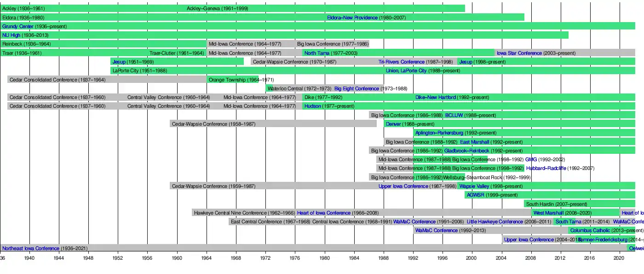Image resolution: width=644 pixels, height=274 pixels.
Task: Open the Little Hawkeye Conference link
Action: [x=494, y=222]
